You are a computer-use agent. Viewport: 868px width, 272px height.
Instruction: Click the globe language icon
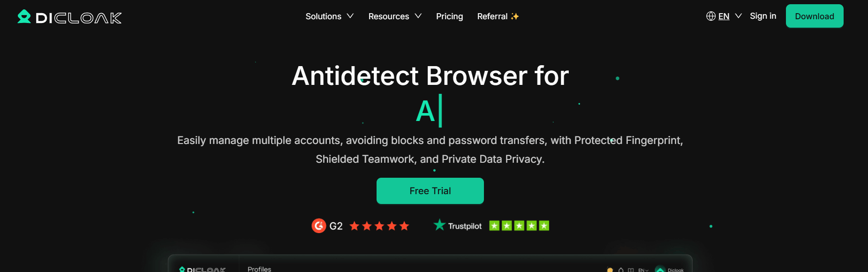click(x=711, y=16)
